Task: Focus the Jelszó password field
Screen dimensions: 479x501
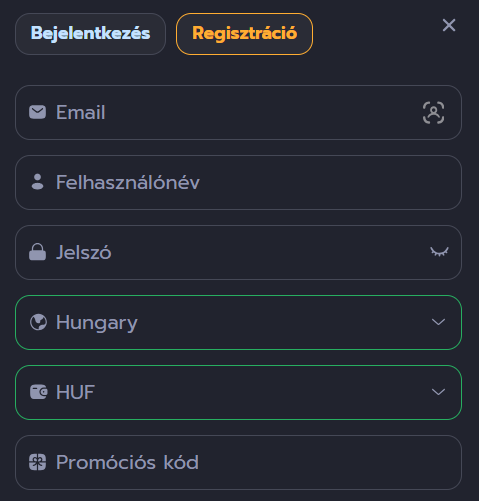Action: (x=238, y=252)
